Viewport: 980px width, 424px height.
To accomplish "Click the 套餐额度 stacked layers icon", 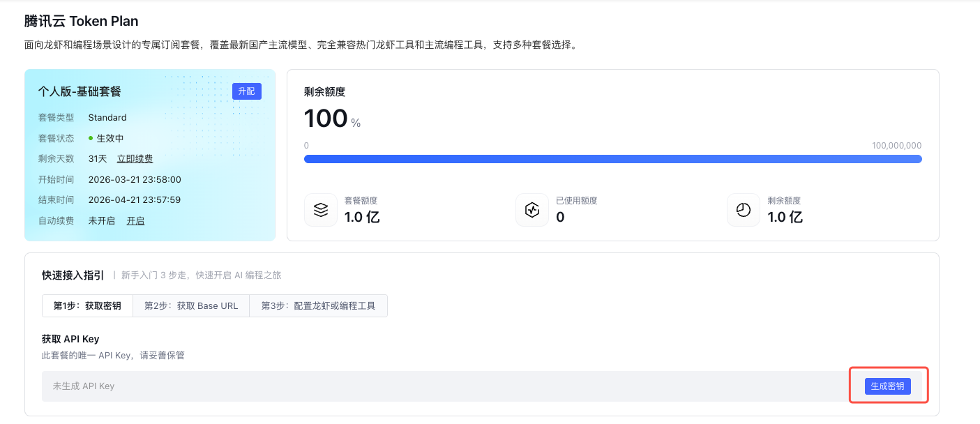I will (x=321, y=210).
